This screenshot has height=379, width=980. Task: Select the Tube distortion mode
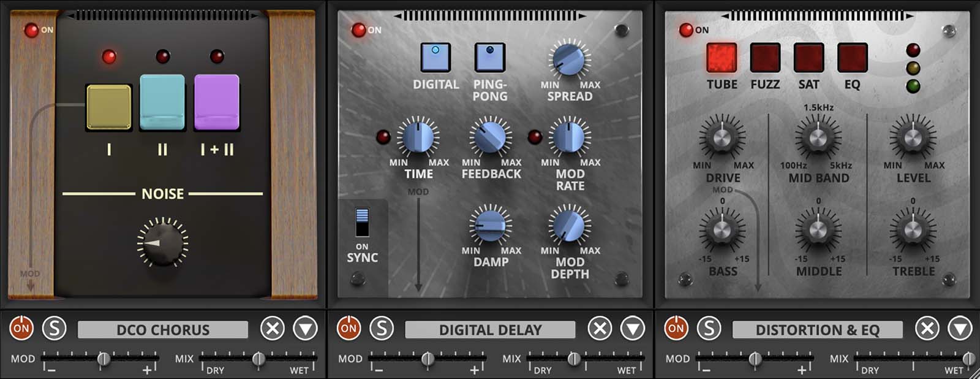(722, 58)
